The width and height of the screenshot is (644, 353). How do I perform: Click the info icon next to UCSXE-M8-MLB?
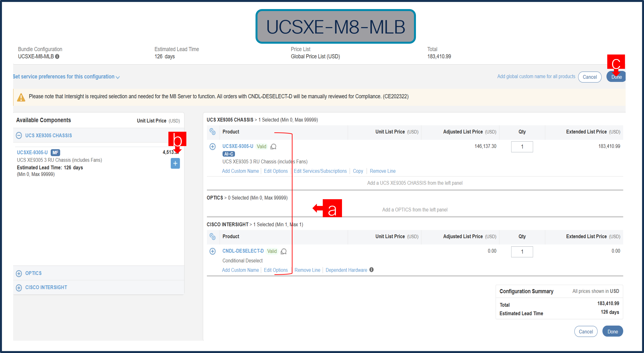click(57, 56)
